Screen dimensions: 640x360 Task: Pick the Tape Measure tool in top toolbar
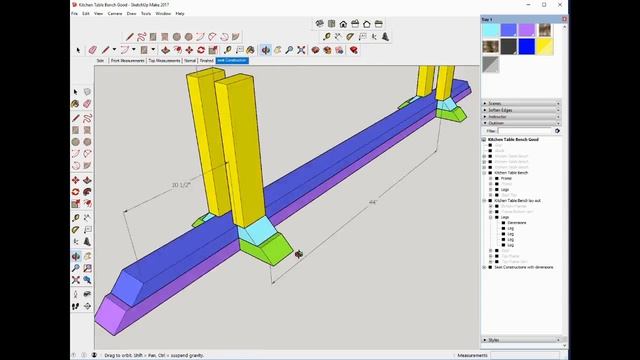pyautogui.click(x=227, y=50)
